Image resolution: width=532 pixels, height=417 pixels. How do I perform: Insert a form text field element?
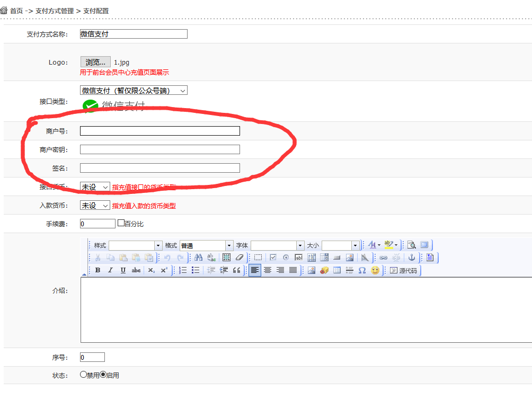pos(298,258)
